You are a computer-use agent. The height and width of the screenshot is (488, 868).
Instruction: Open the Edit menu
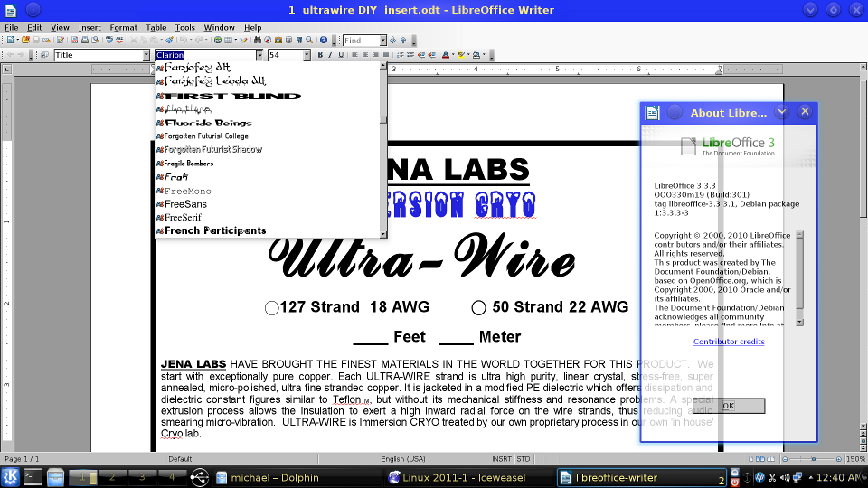[x=34, y=28]
